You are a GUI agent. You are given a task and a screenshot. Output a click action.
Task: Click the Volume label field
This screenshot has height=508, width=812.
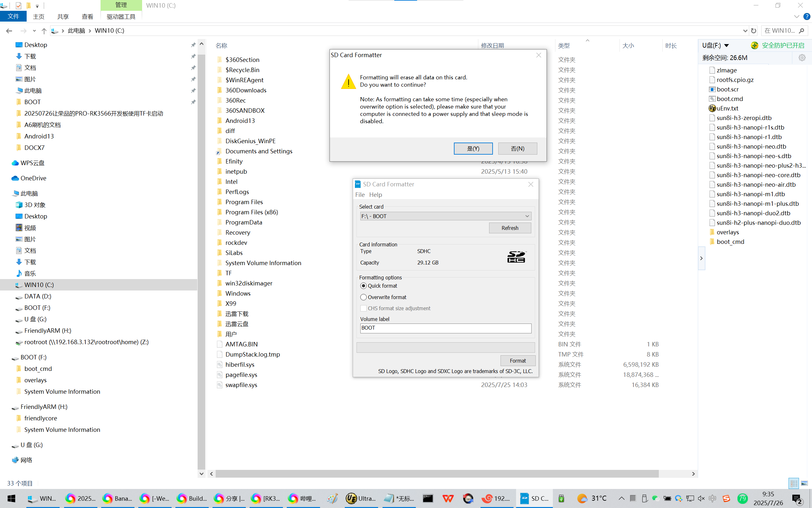point(446,328)
